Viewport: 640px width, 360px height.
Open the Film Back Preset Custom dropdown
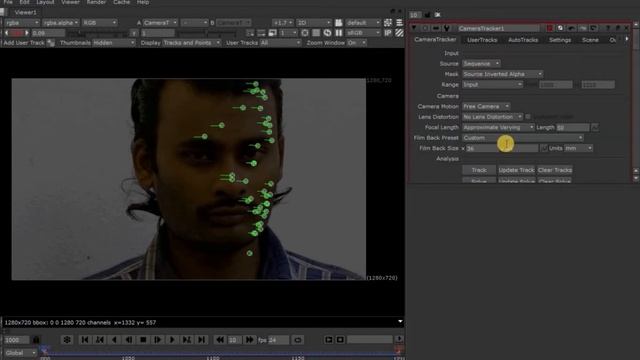coord(523,138)
